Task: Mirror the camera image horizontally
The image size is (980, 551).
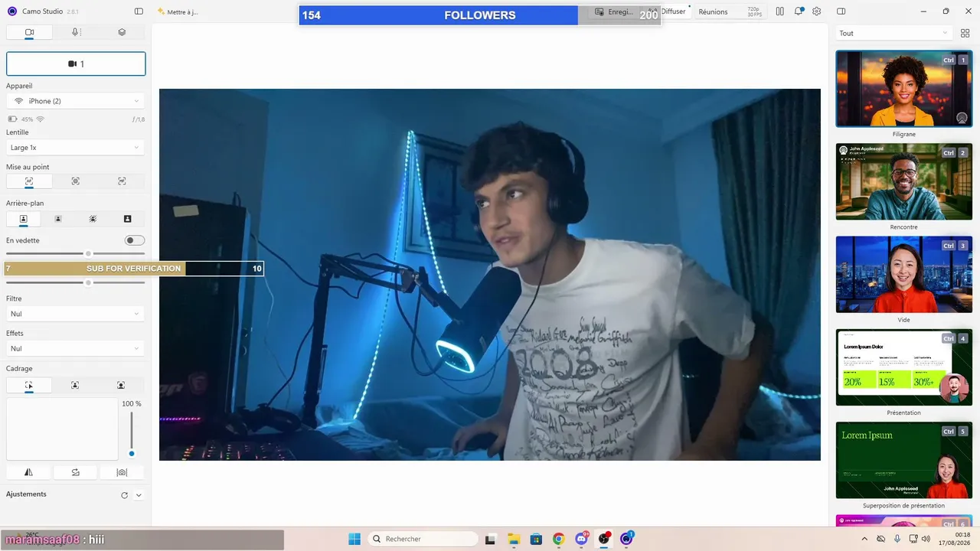Action: (29, 472)
